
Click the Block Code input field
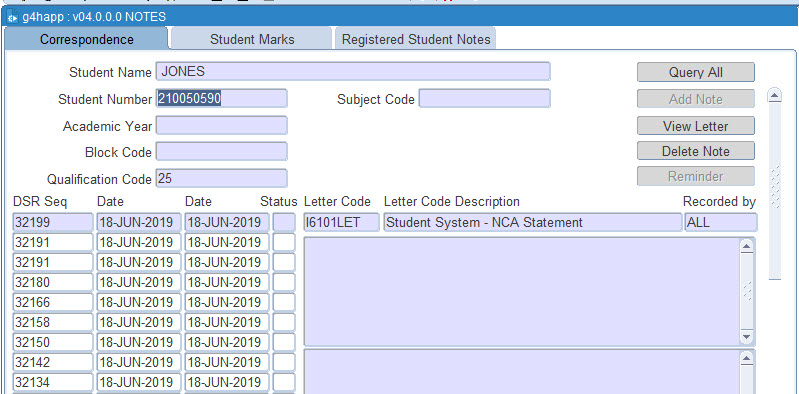(222, 151)
